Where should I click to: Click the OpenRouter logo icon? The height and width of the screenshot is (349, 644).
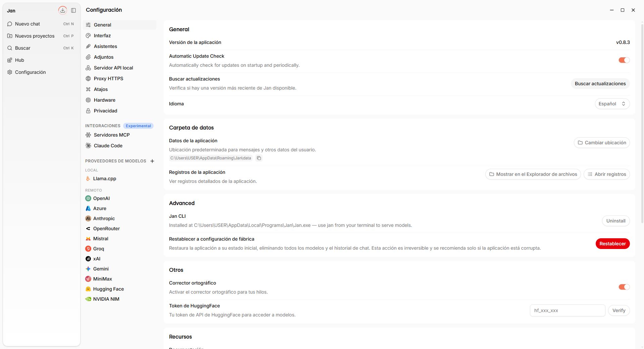[88, 229]
